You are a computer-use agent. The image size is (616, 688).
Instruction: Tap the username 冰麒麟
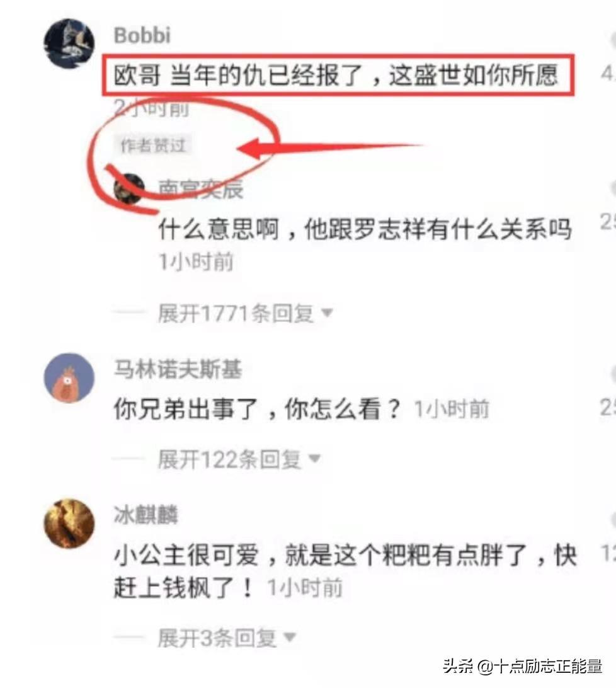click(x=146, y=515)
